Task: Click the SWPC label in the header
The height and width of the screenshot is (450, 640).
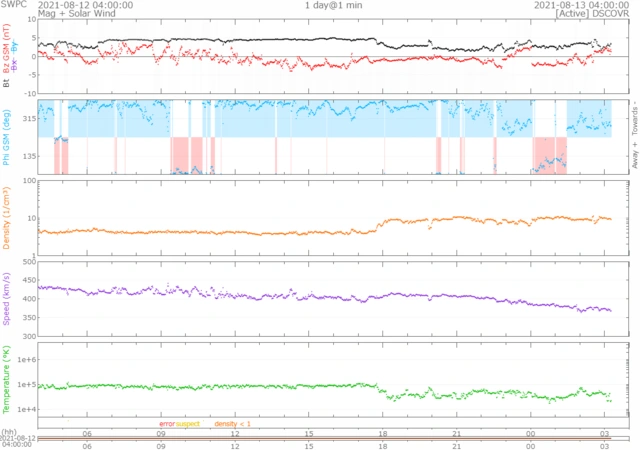Action: (x=14, y=5)
